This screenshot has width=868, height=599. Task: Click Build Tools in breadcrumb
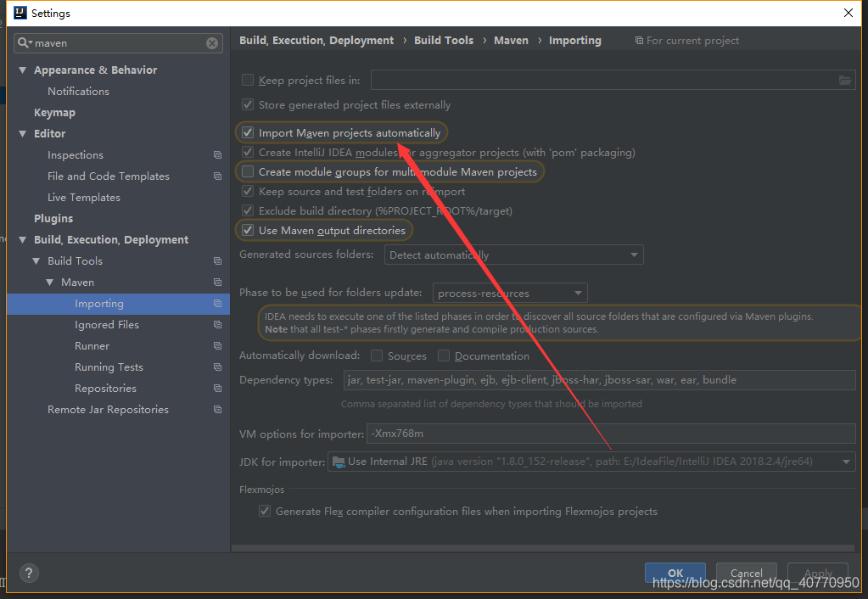(x=444, y=41)
